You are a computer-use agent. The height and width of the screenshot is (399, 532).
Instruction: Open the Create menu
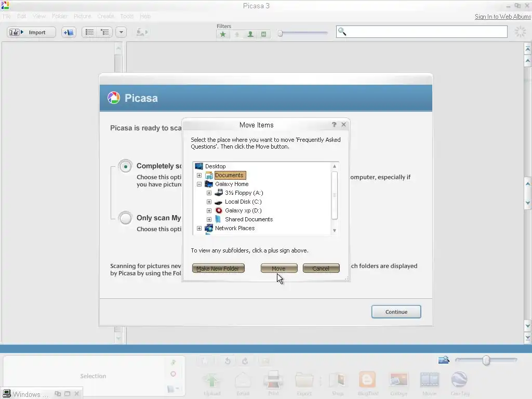tap(105, 16)
